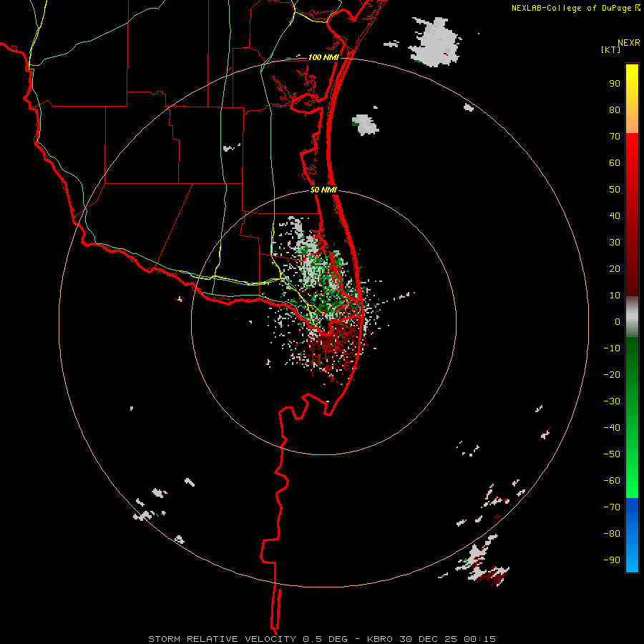
Task: Click the 100 NMI range ring label
Action: (x=323, y=57)
